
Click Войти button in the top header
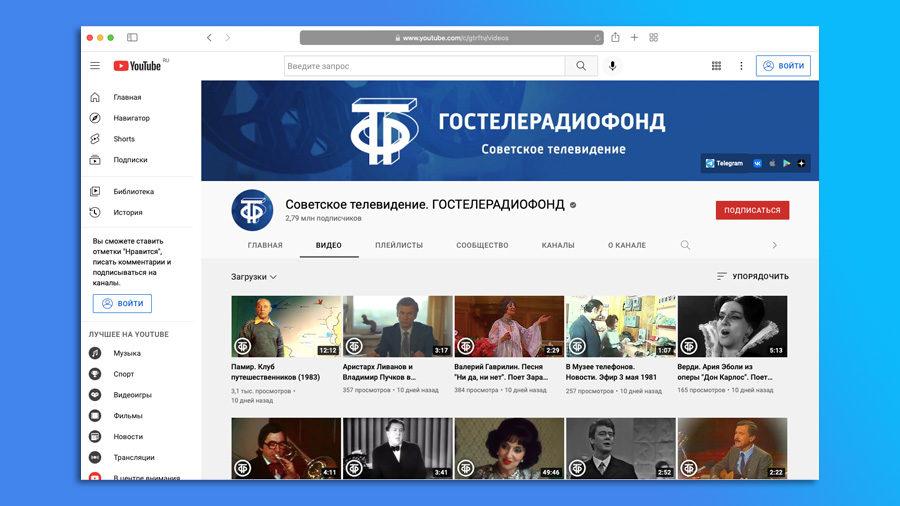tap(783, 66)
